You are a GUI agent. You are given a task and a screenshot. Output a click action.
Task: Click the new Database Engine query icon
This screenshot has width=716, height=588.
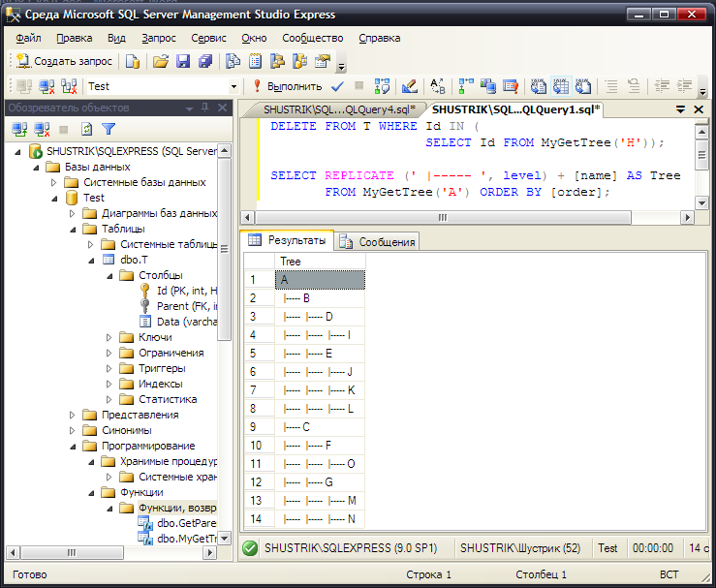tap(133, 61)
